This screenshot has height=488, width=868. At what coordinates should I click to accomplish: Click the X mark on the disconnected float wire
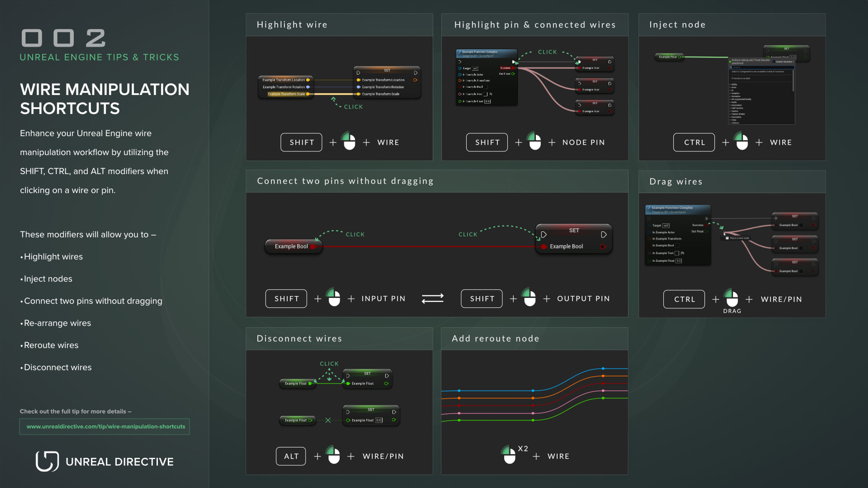(x=328, y=420)
